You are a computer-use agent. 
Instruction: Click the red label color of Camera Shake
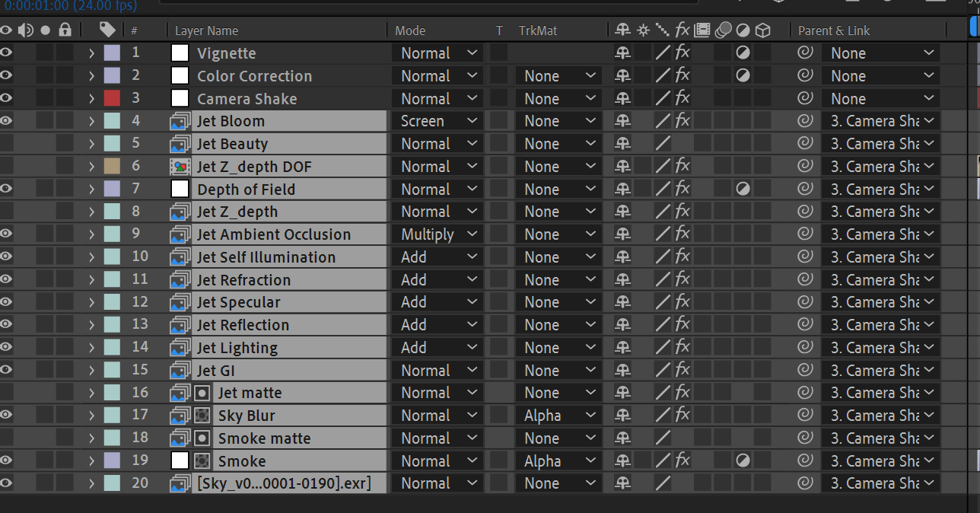click(112, 98)
